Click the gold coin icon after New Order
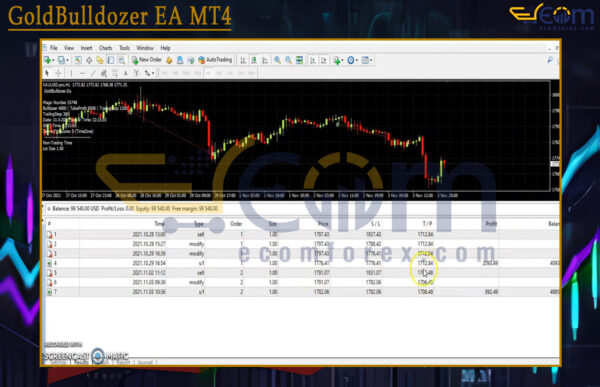 [x=169, y=60]
